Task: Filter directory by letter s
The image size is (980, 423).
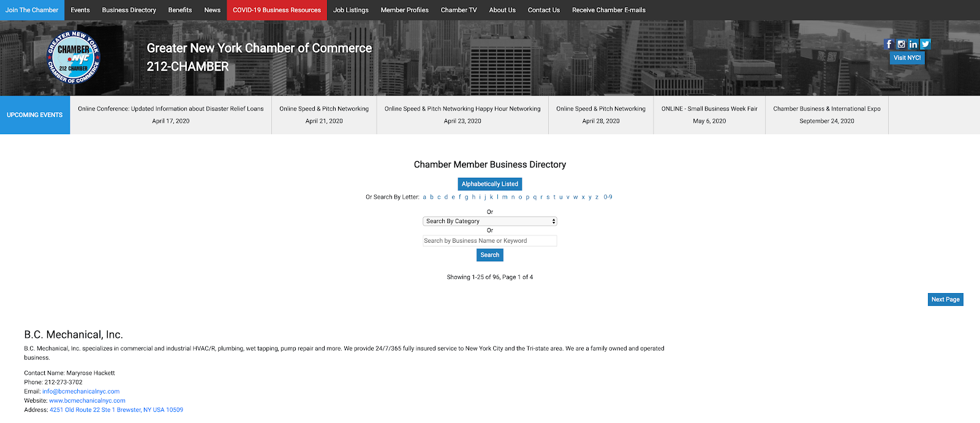Action: 548,197
